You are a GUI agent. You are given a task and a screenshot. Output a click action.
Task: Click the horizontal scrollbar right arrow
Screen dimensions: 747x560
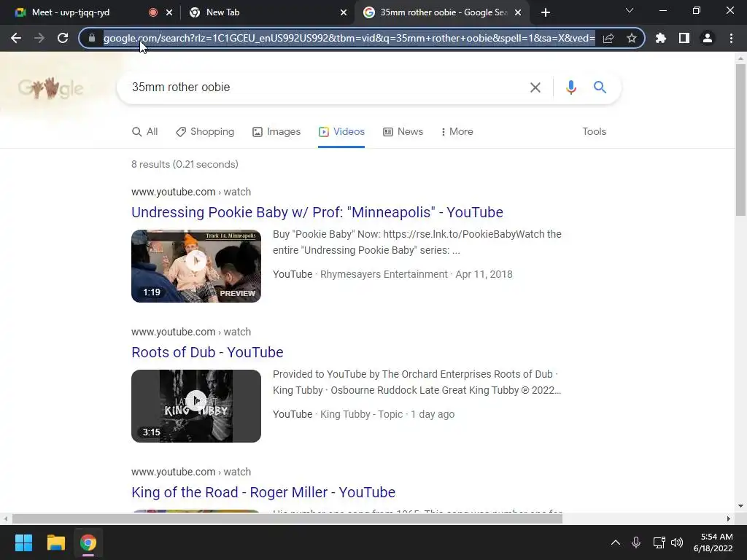729,518
